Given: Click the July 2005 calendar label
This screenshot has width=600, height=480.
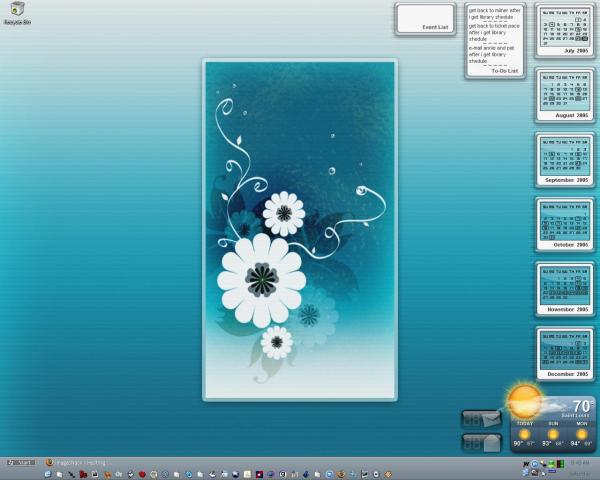Looking at the screenshot, I should pos(576,51).
